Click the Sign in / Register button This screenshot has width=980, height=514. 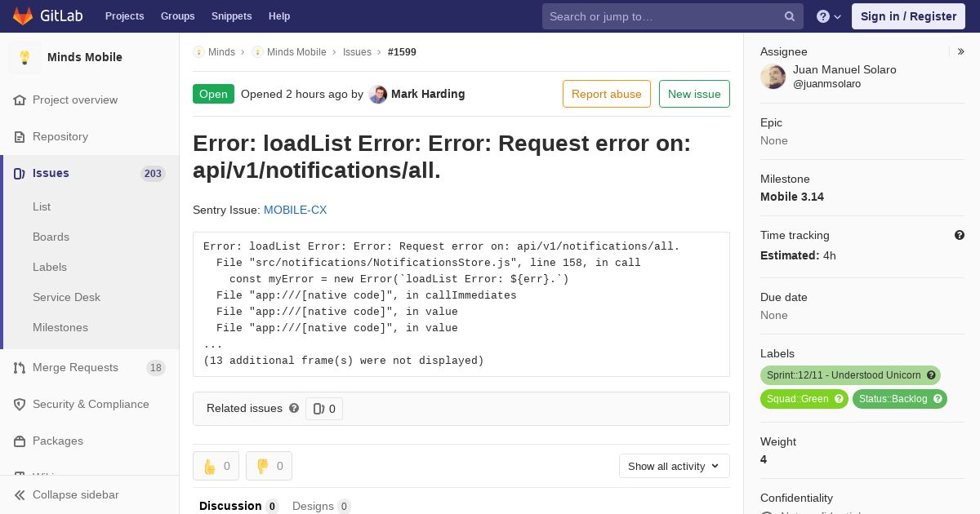908,16
